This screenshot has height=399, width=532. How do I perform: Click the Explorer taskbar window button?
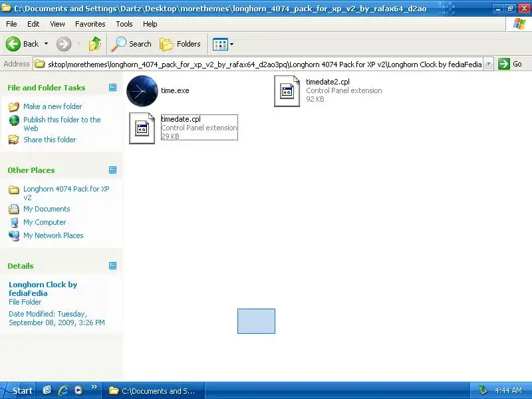point(154,391)
